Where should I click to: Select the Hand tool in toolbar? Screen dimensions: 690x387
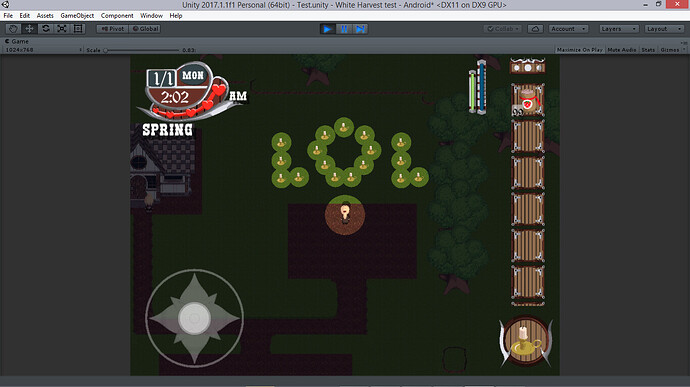tap(13, 29)
